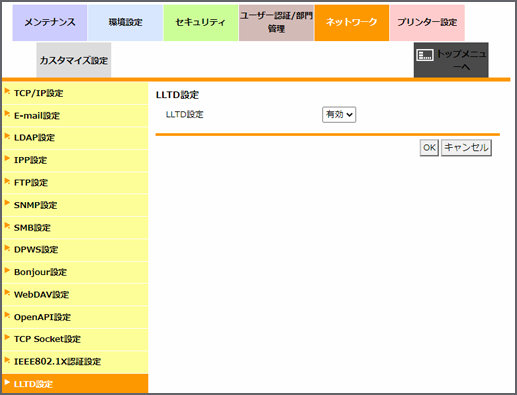Click the LLTD設定 field label
This screenshot has height=395, width=517.
[185, 114]
